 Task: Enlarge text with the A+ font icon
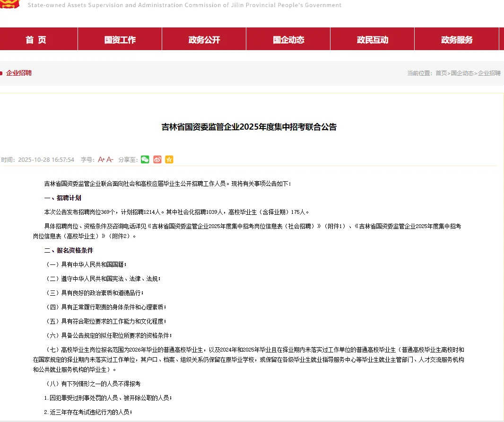[x=101, y=159]
